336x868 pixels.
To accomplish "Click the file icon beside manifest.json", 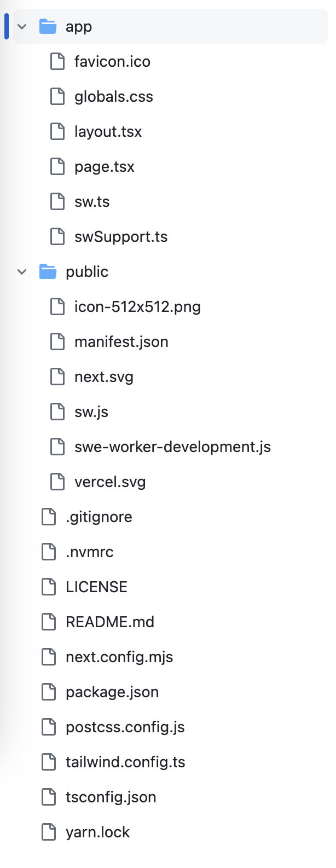I will click(x=57, y=342).
